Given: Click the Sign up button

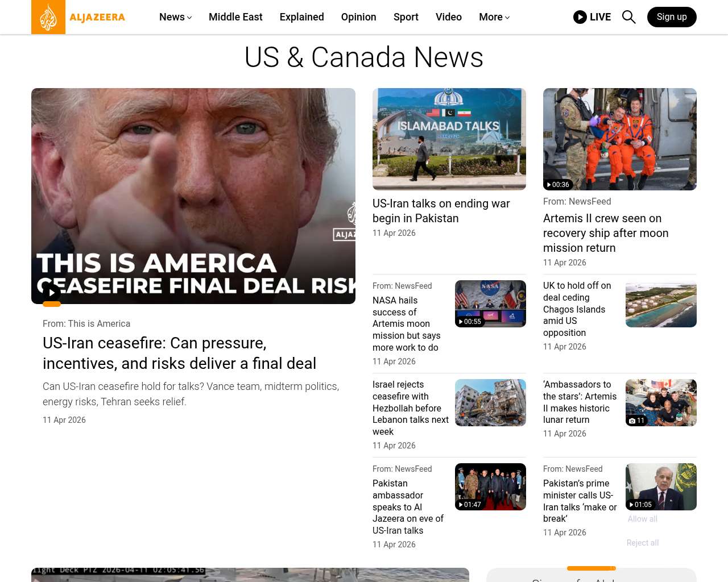Looking at the screenshot, I should point(671,17).
